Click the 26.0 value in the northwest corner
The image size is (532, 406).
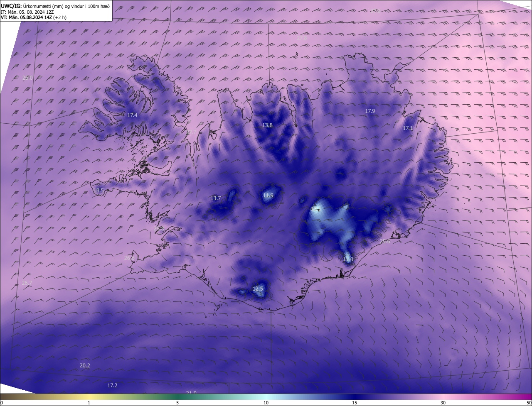coord(27,78)
